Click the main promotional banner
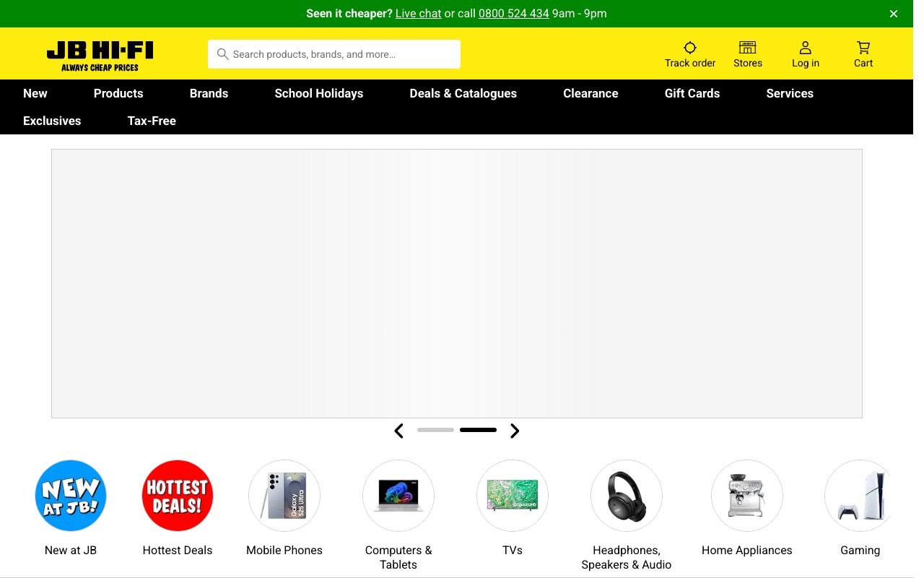924x578 pixels. point(457,283)
